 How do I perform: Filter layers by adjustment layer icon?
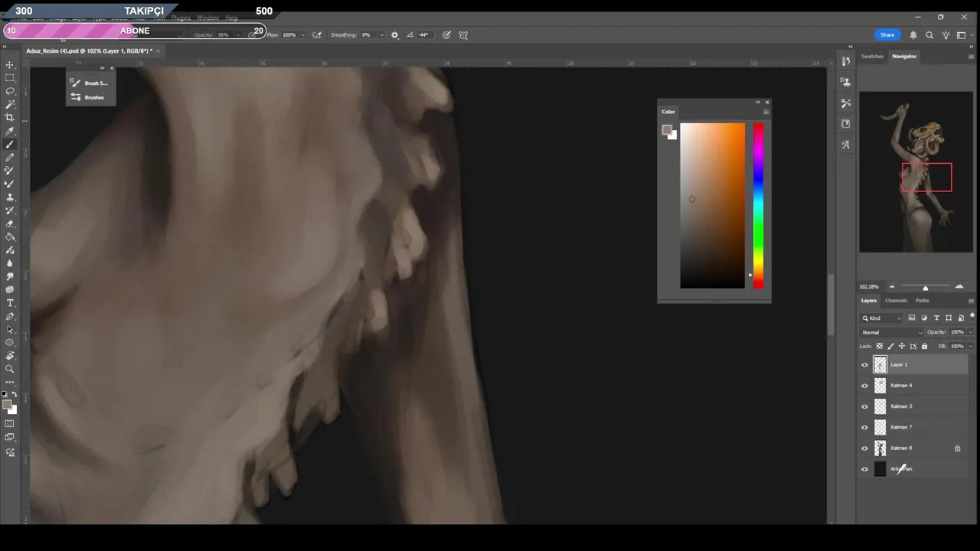(924, 318)
